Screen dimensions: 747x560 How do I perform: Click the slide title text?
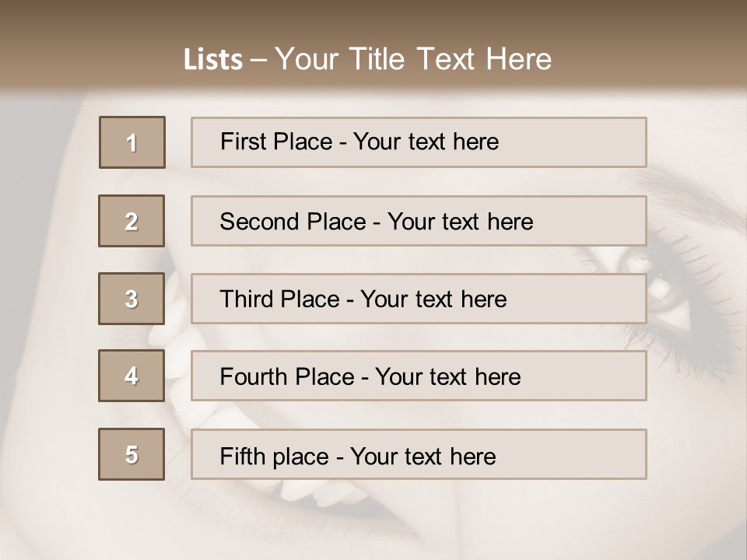coord(367,59)
